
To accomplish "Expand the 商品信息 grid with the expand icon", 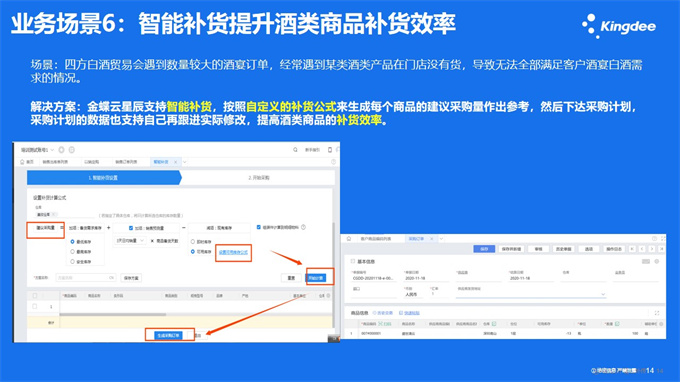I will 657,313.
